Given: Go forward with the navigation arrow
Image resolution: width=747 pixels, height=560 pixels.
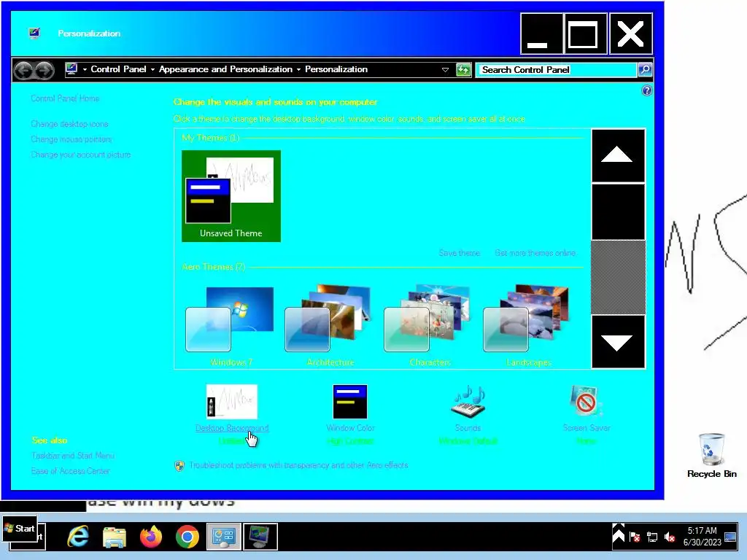Looking at the screenshot, I should 44,70.
